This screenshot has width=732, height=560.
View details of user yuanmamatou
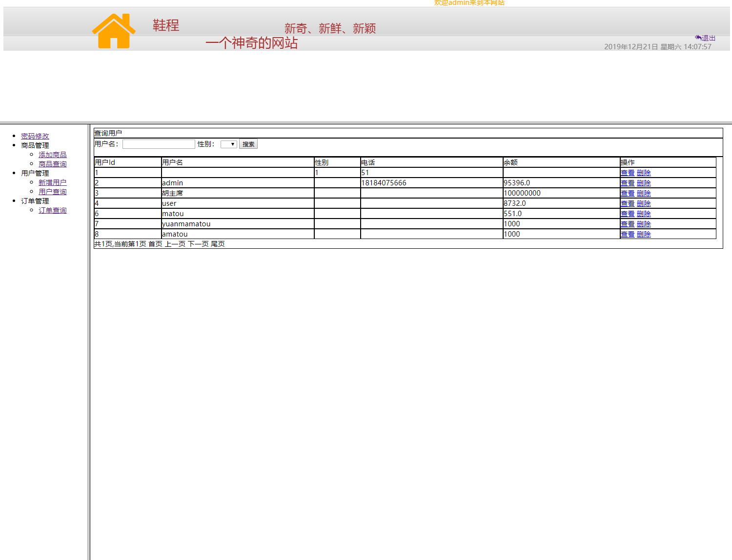pyautogui.click(x=627, y=223)
